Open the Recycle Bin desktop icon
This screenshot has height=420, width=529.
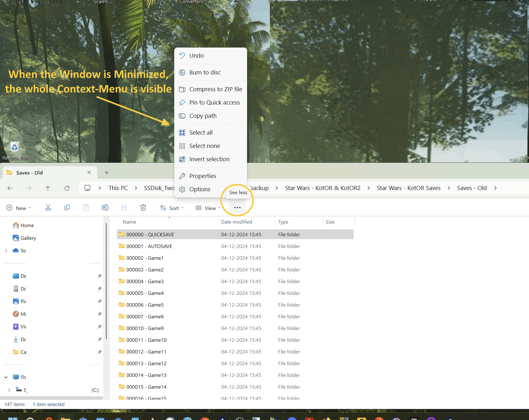(x=15, y=151)
